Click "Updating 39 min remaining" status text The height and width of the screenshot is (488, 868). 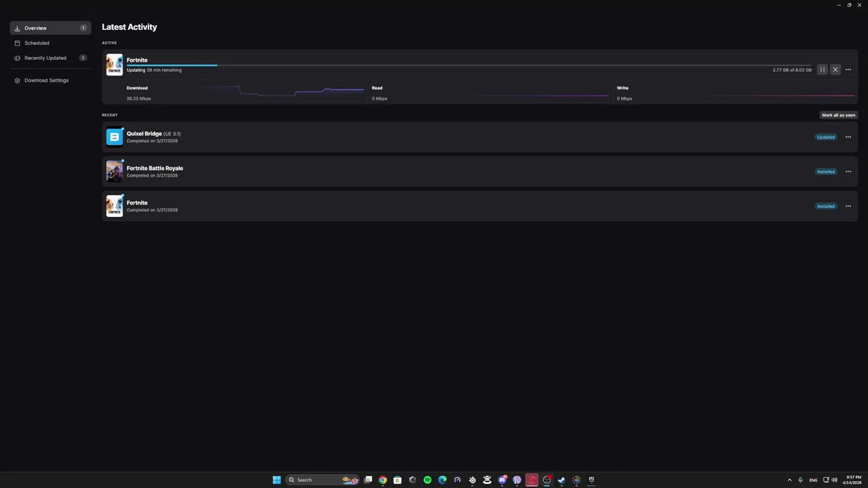(154, 70)
